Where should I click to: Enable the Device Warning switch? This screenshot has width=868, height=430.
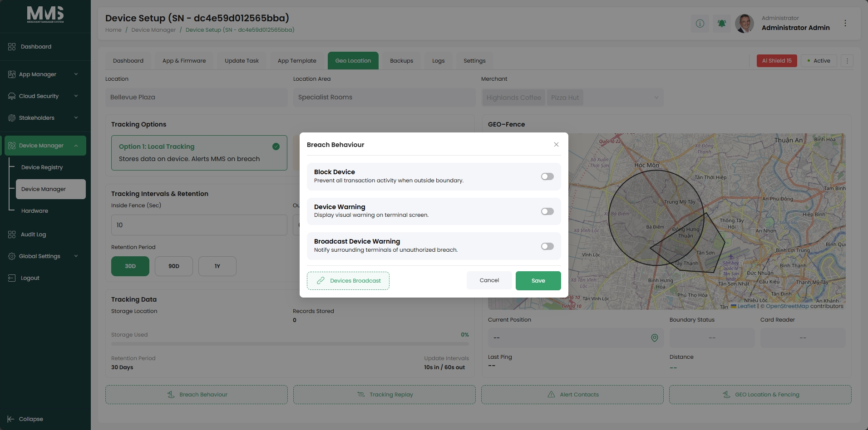[x=547, y=211]
